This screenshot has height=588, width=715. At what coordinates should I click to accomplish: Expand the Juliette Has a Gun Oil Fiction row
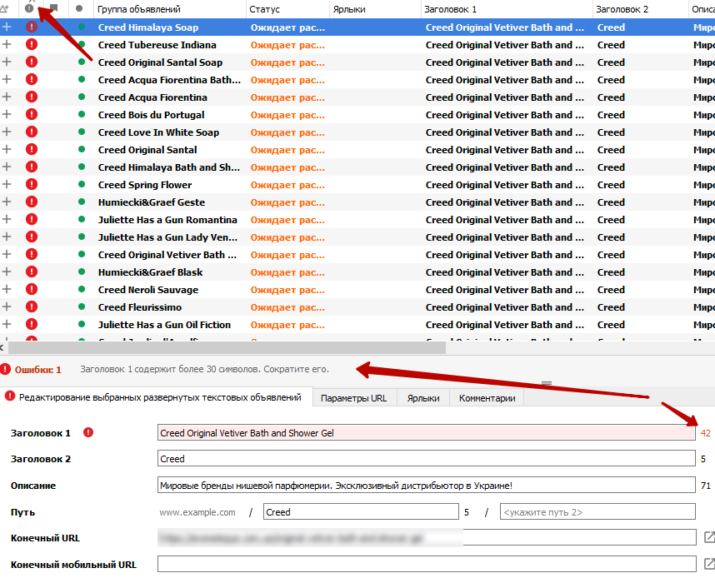point(7,324)
